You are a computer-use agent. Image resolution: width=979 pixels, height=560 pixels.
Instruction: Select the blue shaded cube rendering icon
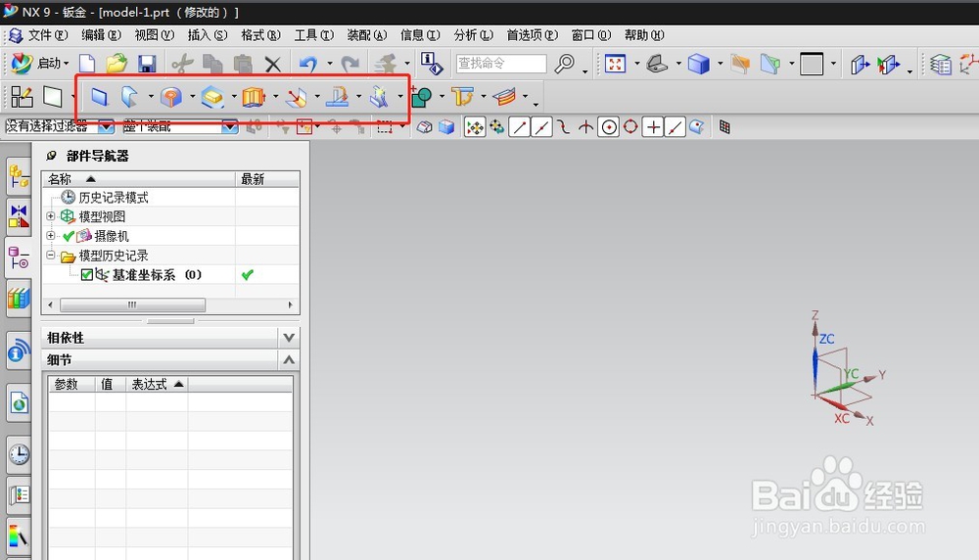click(x=699, y=63)
